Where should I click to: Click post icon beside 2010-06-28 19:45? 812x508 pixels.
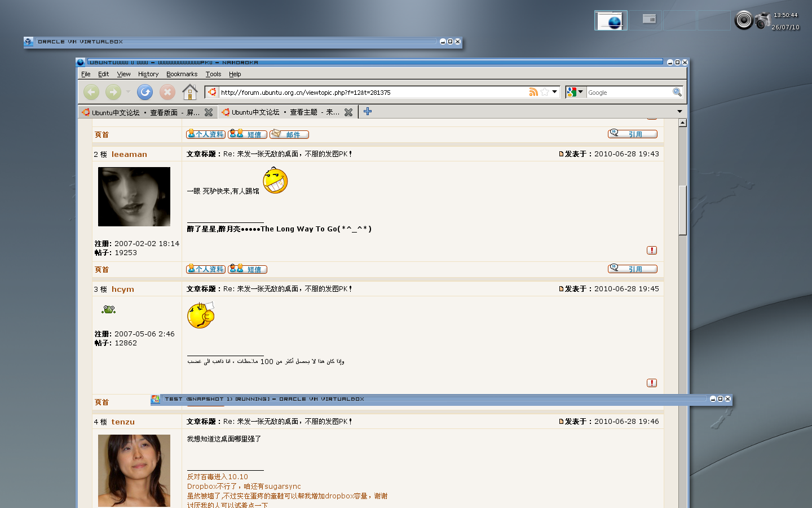pyautogui.click(x=561, y=288)
